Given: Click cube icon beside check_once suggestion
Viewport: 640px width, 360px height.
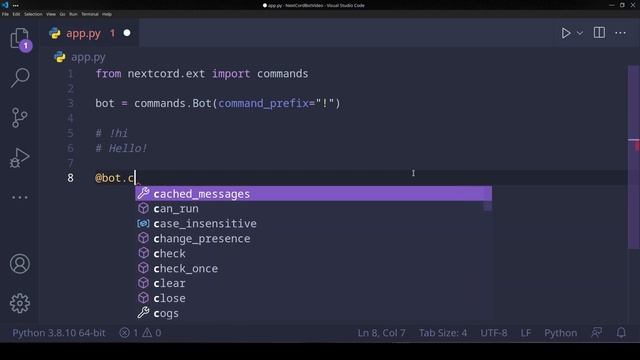Looking at the screenshot, I should click(x=143, y=268).
